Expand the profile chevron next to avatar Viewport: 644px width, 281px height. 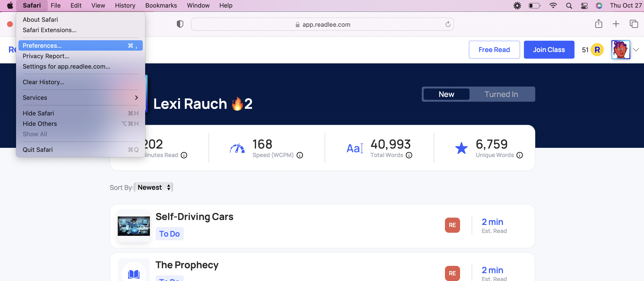(x=636, y=49)
